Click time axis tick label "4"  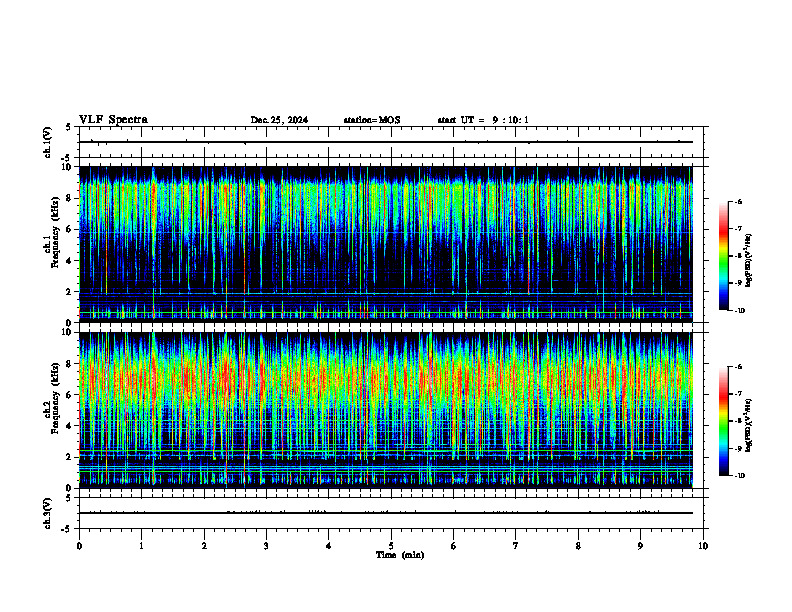329,546
